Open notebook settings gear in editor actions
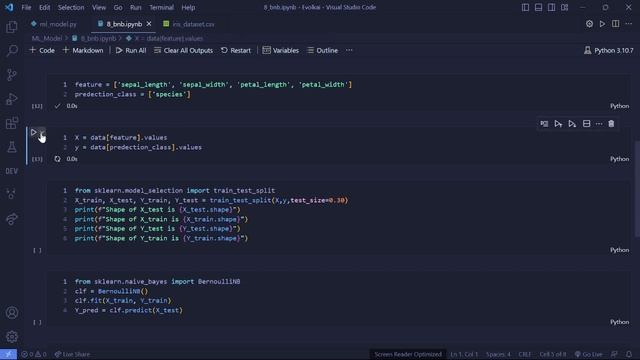The height and width of the screenshot is (360, 640). click(x=589, y=24)
